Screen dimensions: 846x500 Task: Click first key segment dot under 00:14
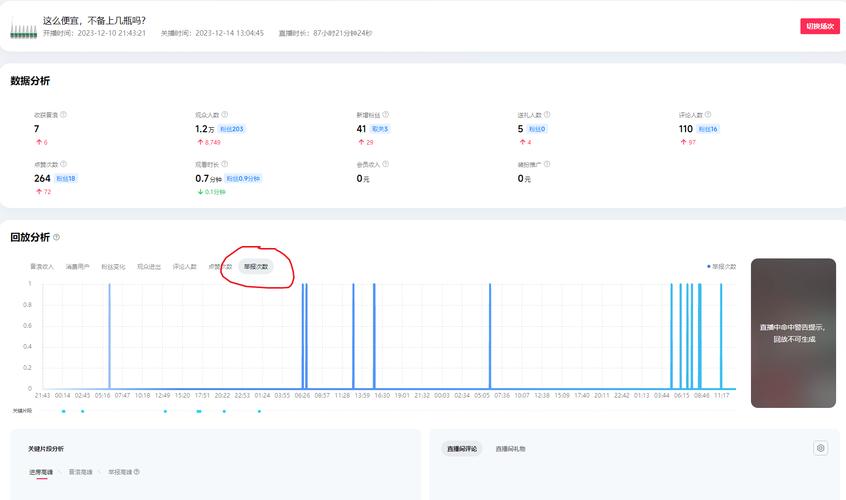(x=64, y=412)
